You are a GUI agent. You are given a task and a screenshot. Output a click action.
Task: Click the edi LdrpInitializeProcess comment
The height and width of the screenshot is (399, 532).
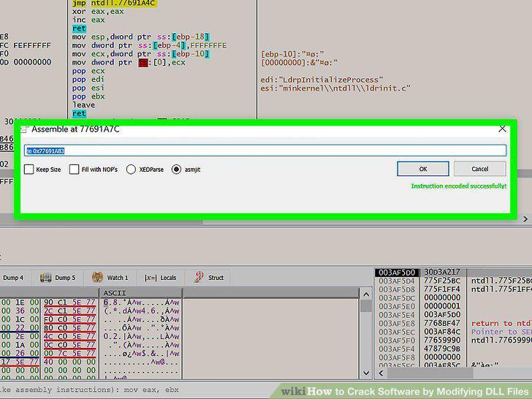coord(322,80)
